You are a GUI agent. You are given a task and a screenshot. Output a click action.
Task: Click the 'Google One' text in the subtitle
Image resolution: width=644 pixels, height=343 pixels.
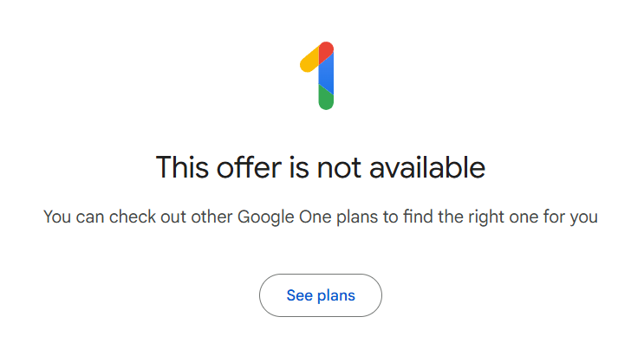[x=284, y=217]
